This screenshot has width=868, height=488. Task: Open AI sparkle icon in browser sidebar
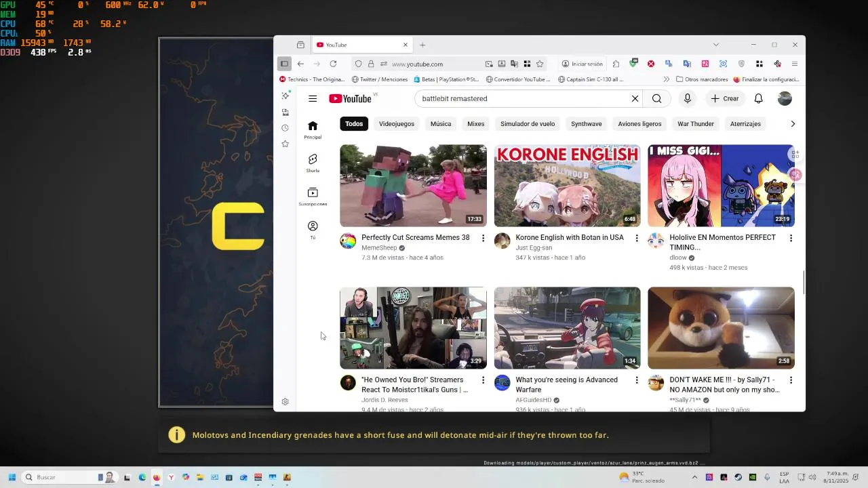[x=285, y=96]
